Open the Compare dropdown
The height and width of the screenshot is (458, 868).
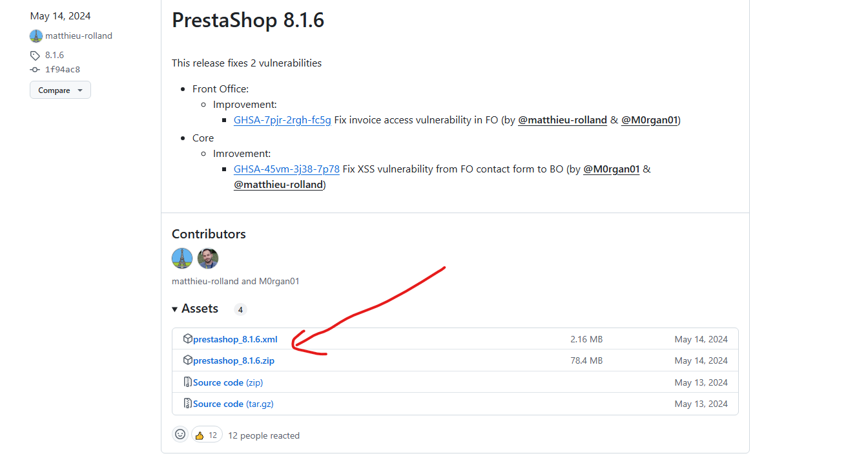tap(60, 90)
